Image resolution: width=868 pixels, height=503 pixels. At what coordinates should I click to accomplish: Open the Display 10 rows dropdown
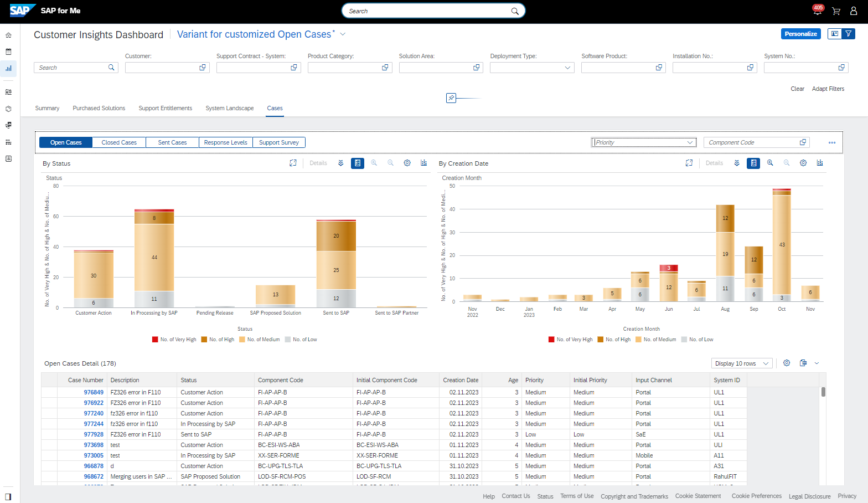[741, 363]
